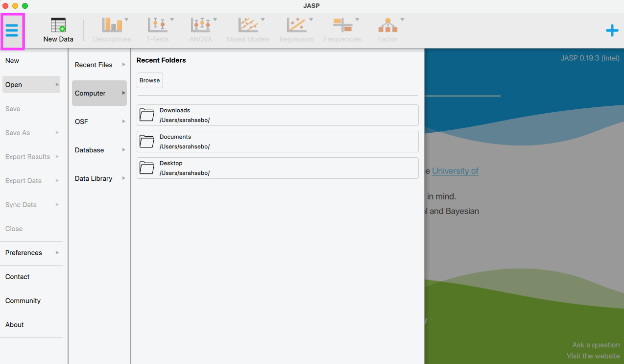The image size is (624, 364).
Task: Click the blue plus modules icon
Action: pos(612,31)
